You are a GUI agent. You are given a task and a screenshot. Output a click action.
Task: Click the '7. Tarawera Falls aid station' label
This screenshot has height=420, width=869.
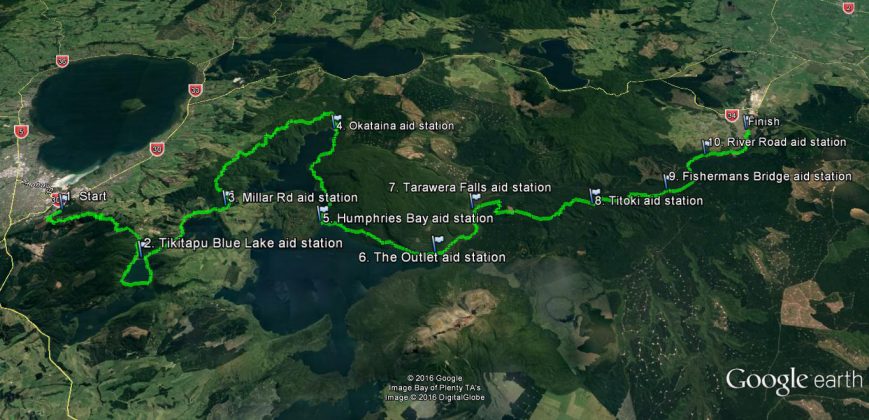coord(470,187)
